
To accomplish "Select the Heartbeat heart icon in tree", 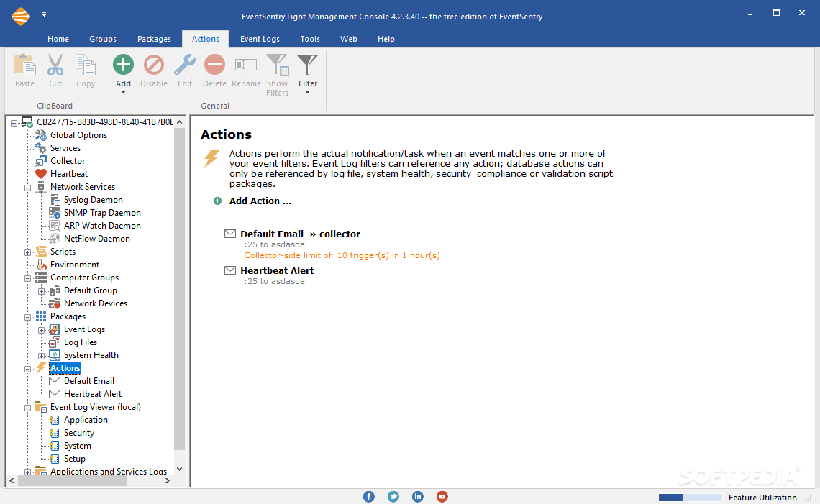I will (41, 173).
